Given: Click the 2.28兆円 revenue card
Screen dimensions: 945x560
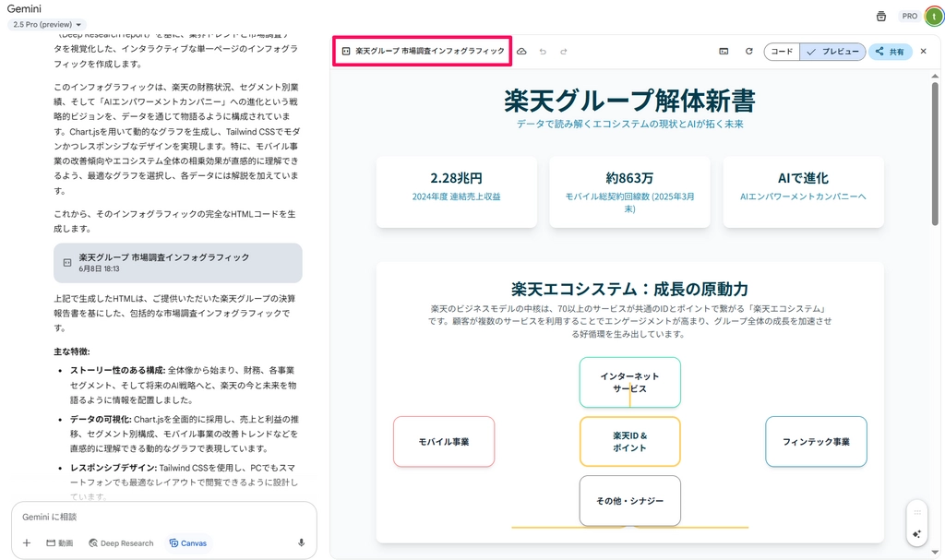Looking at the screenshot, I should [456, 192].
